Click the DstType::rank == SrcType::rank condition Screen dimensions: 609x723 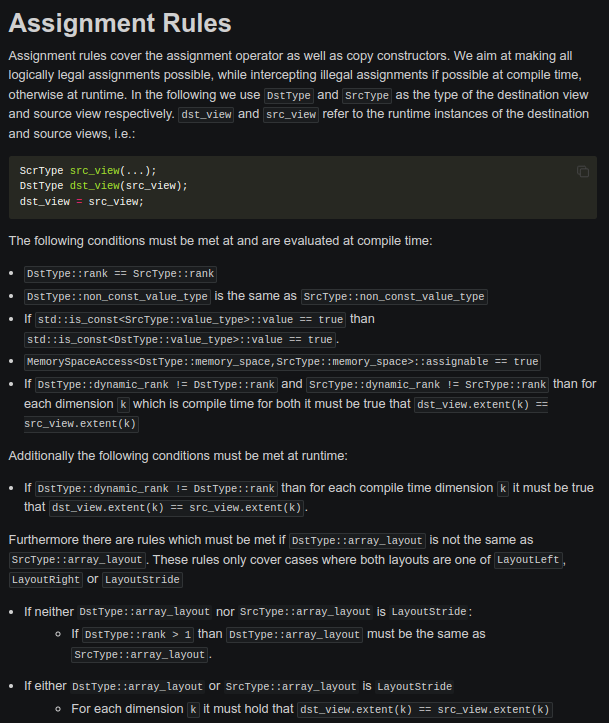pyautogui.click(x=120, y=274)
